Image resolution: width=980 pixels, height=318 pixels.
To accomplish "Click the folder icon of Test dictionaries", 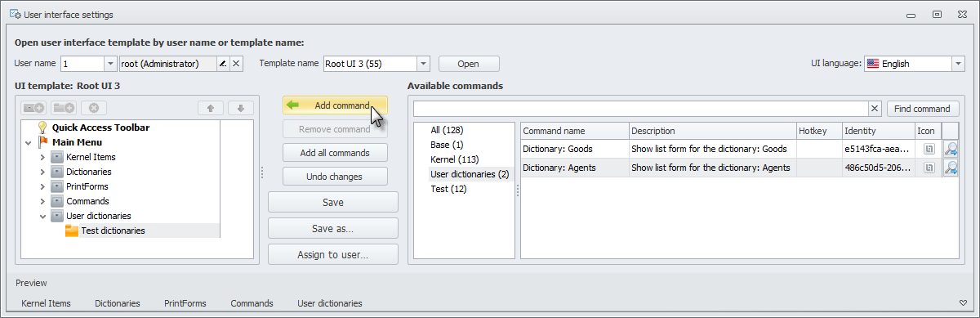I will coord(72,231).
